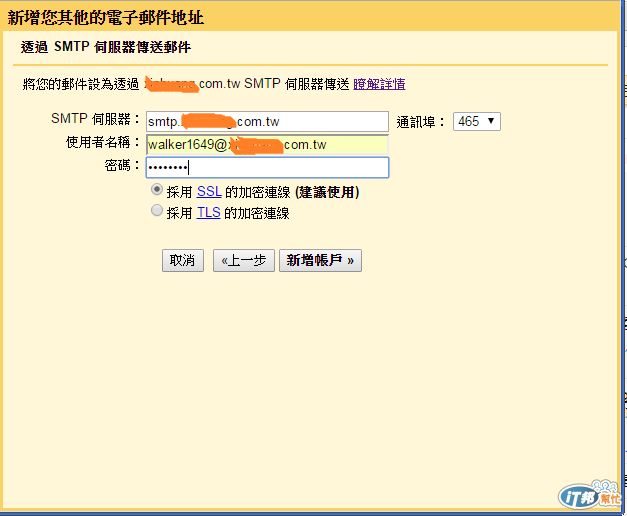
Task: Focus the password (密碼) field
Action: [267, 168]
